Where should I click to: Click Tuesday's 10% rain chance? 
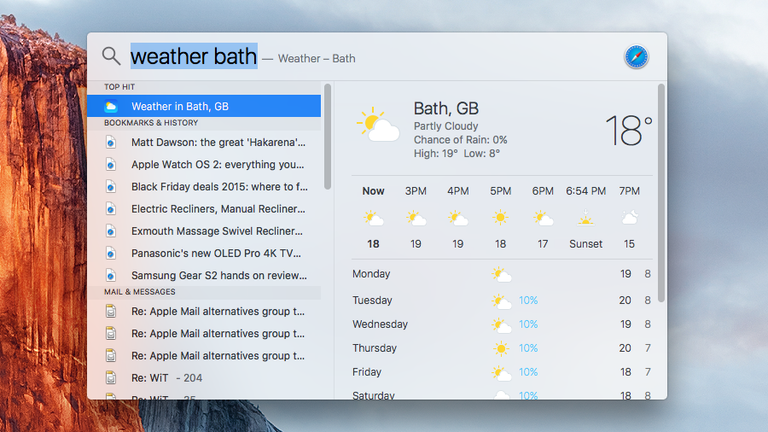tap(528, 300)
